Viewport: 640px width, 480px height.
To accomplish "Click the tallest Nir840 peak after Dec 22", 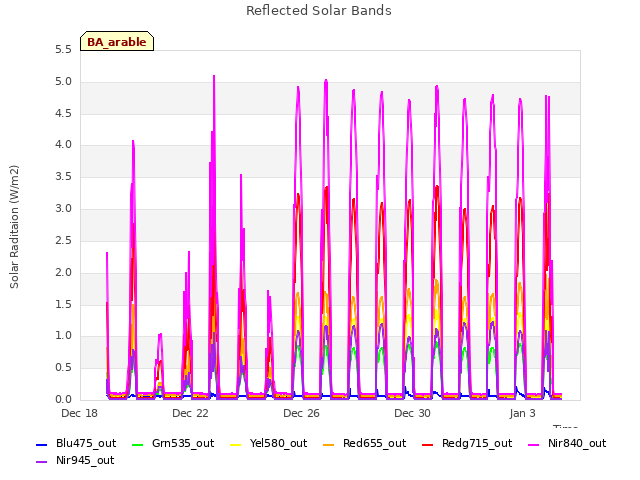I will point(214,76).
